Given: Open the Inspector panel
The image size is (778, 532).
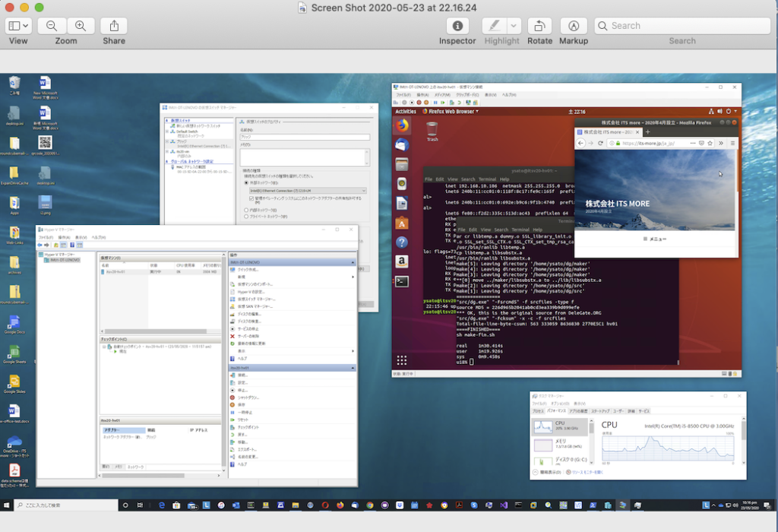Looking at the screenshot, I should pos(457,26).
